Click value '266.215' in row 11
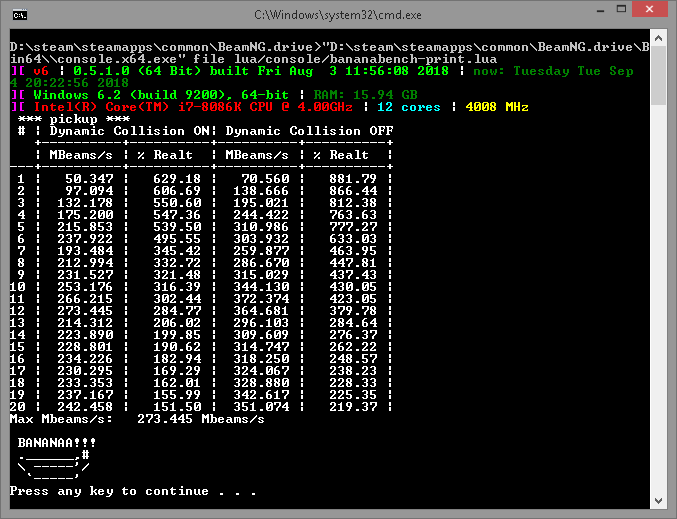This screenshot has width=677, height=519. click(85, 299)
